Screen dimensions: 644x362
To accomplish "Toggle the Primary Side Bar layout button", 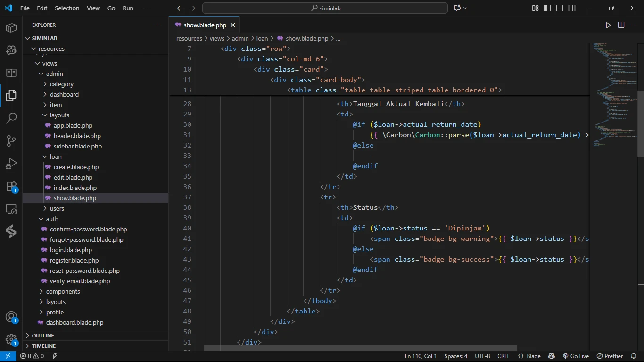I will 547,8.
